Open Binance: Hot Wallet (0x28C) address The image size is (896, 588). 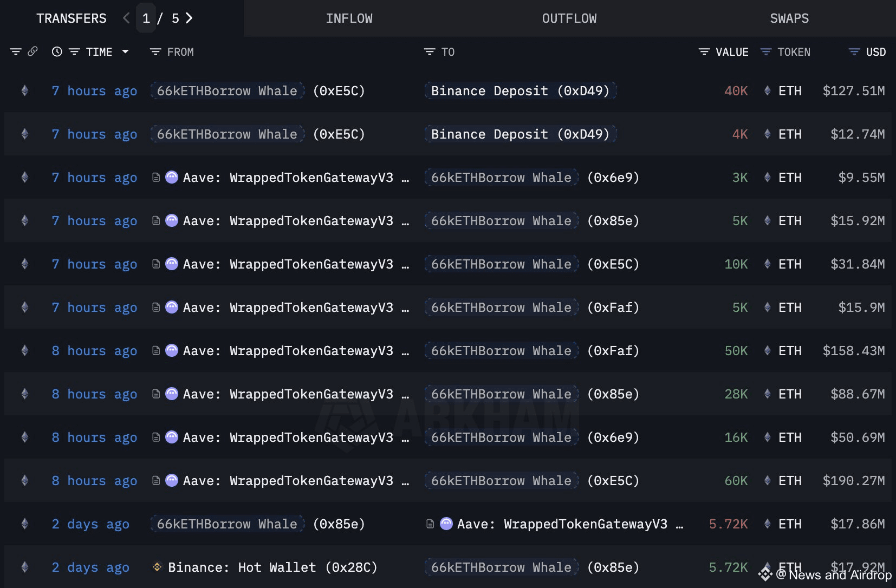[272, 567]
